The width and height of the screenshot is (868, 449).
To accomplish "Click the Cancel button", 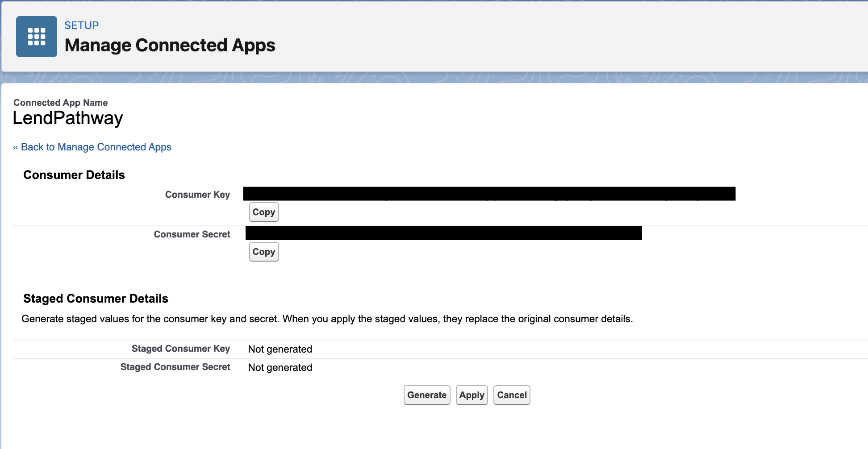I will click(x=512, y=395).
